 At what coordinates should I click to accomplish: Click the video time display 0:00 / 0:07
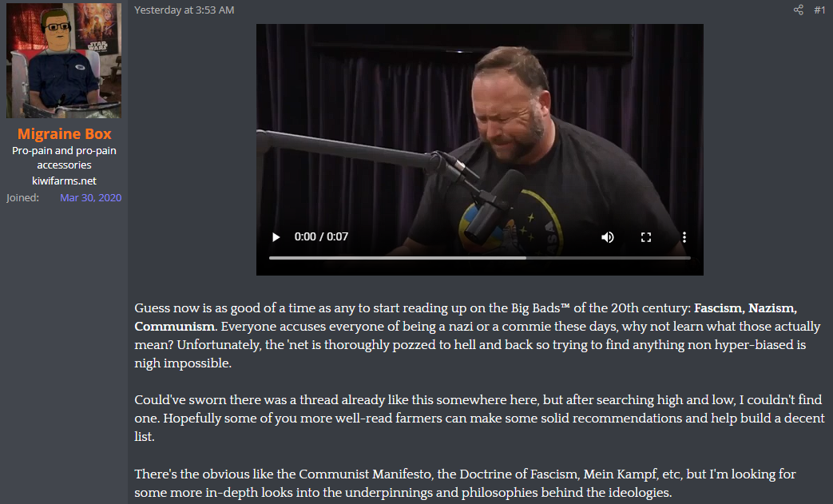click(x=321, y=237)
